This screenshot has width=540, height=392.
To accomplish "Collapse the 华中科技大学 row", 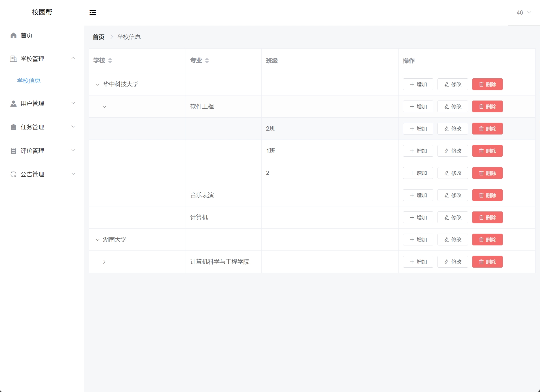I will (x=97, y=85).
